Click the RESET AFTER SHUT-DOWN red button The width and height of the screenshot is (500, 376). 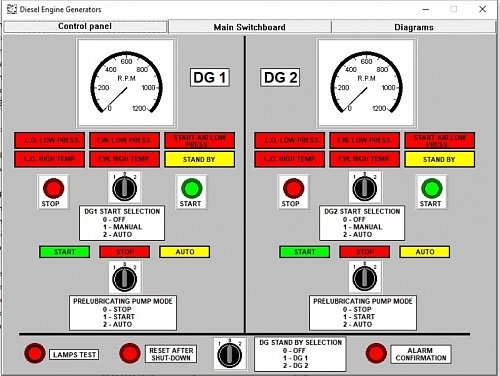point(130,353)
